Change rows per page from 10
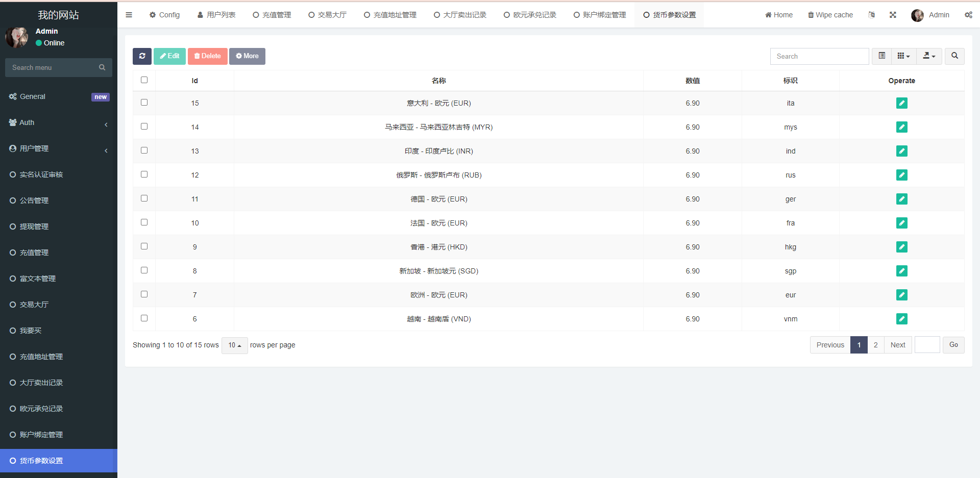The height and width of the screenshot is (478, 980). click(234, 345)
